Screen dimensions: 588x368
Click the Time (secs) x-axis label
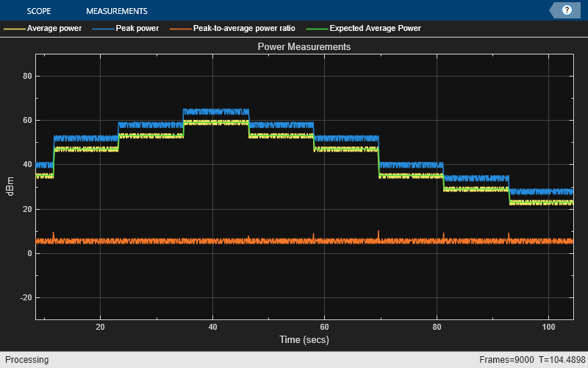click(x=304, y=339)
